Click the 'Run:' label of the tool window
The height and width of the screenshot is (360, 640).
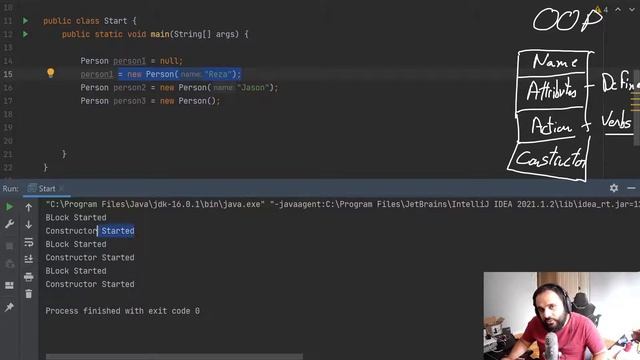click(x=11, y=189)
